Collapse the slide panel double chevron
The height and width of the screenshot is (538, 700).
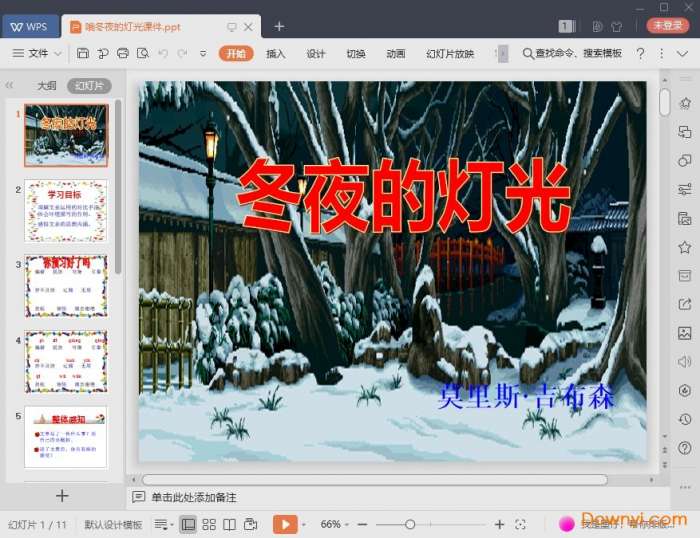tap(9, 85)
